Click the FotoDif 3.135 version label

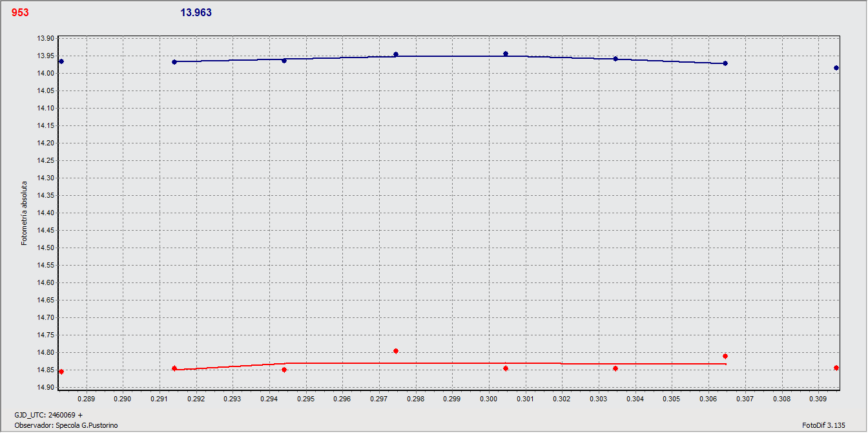tap(823, 425)
